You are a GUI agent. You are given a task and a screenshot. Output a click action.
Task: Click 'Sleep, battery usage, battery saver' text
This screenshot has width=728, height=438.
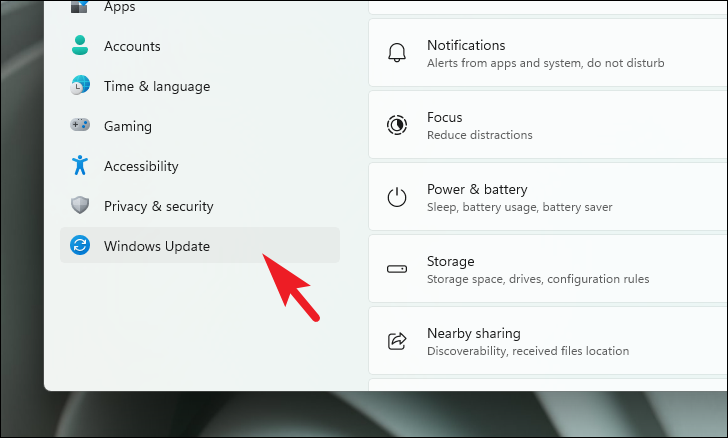click(520, 207)
